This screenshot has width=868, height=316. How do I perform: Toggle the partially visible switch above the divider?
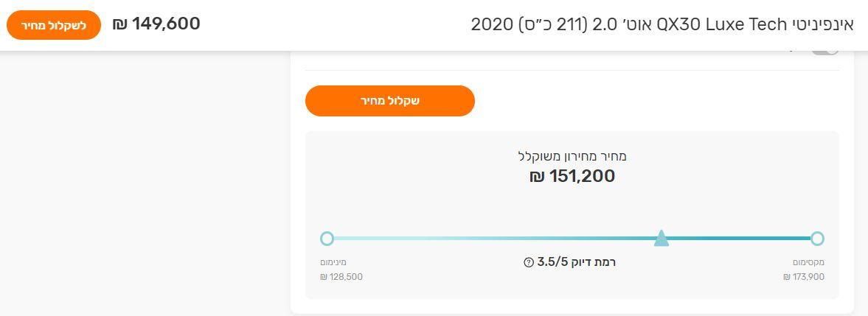tap(825, 50)
